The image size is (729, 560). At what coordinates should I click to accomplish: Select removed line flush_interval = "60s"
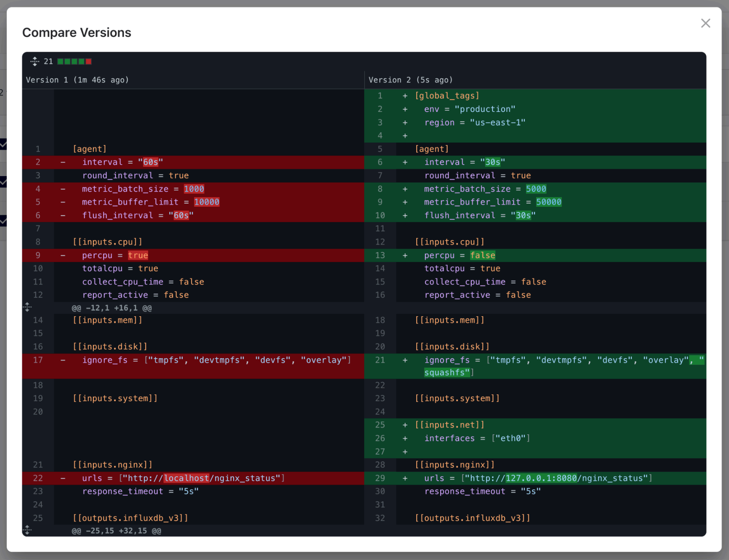point(193,215)
